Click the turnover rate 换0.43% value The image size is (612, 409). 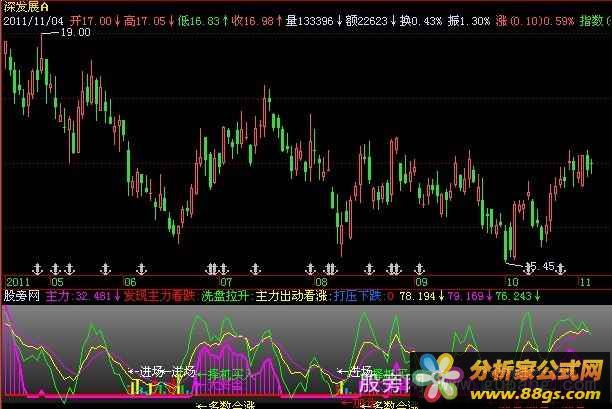421,21
